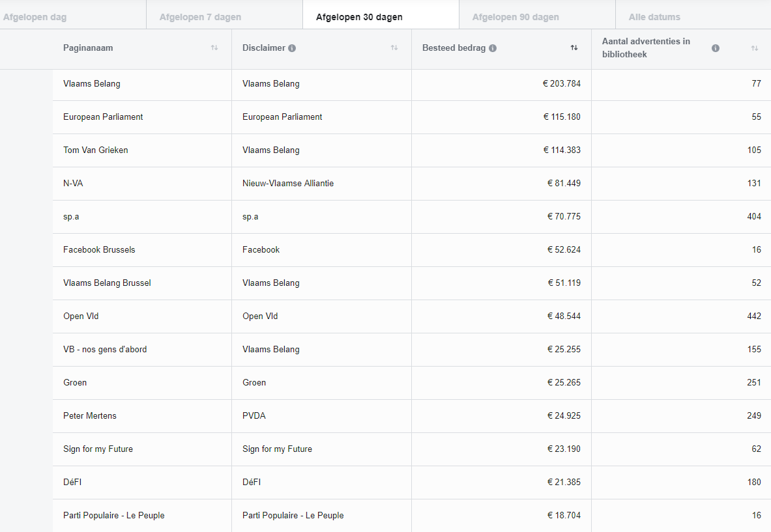Select ad count 404 for sp.a

coord(754,217)
